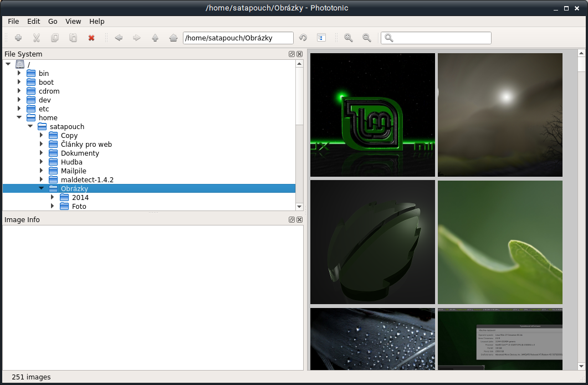Select the 2014 folder in tree
The image size is (588, 385).
click(x=80, y=198)
